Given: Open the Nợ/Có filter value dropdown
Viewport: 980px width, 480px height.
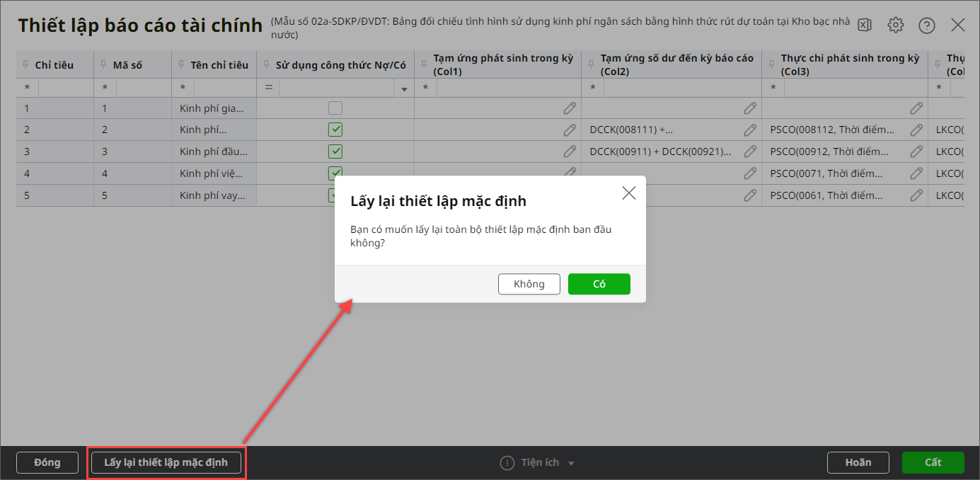Looking at the screenshot, I should pos(404,89).
